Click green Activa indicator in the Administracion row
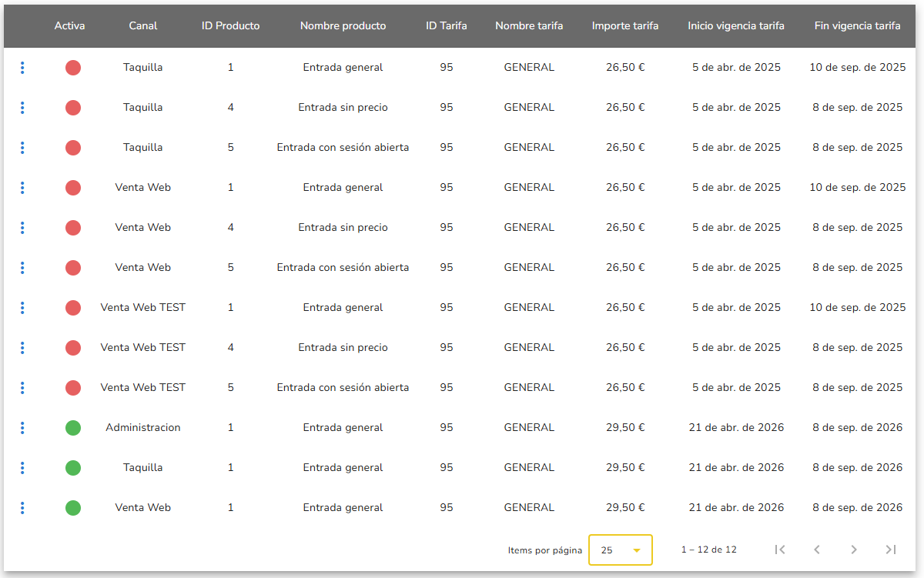The width and height of the screenshot is (924, 578). point(73,428)
